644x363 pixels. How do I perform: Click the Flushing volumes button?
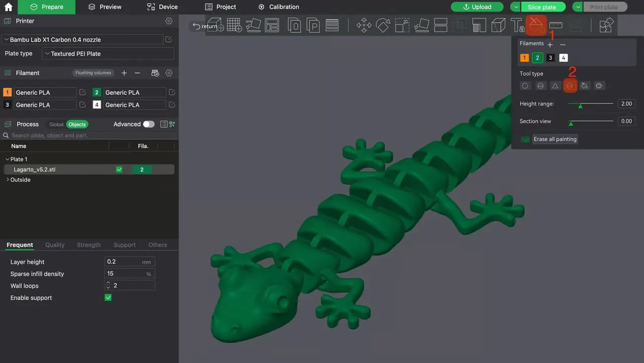click(x=93, y=73)
